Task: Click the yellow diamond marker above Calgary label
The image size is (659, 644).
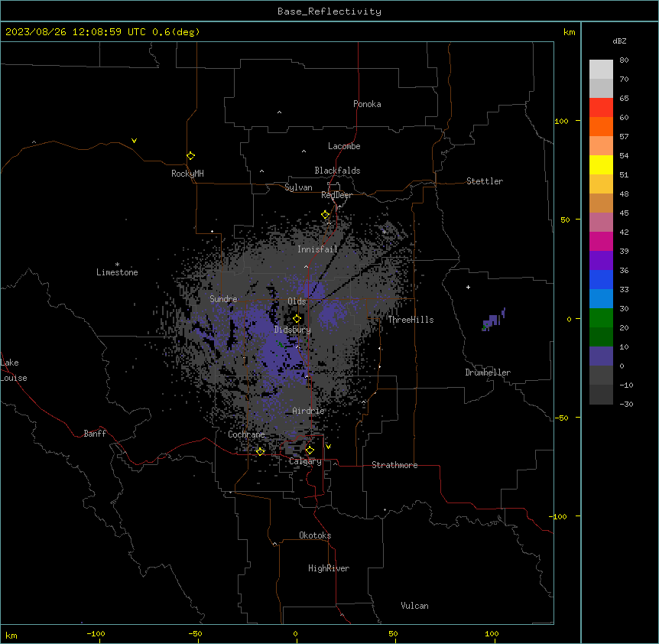Action: click(x=310, y=450)
